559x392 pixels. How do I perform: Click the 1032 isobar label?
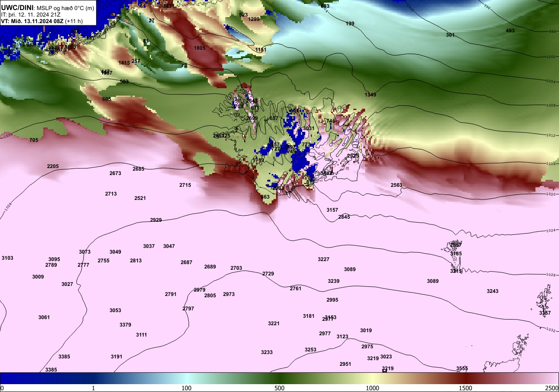coord(551,330)
